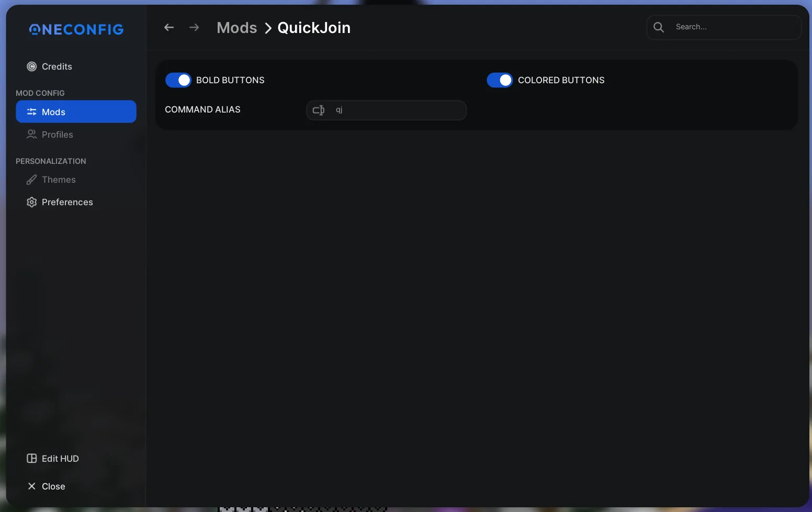This screenshot has width=812, height=512.
Task: Click the OneConfig logo
Action: click(75, 29)
